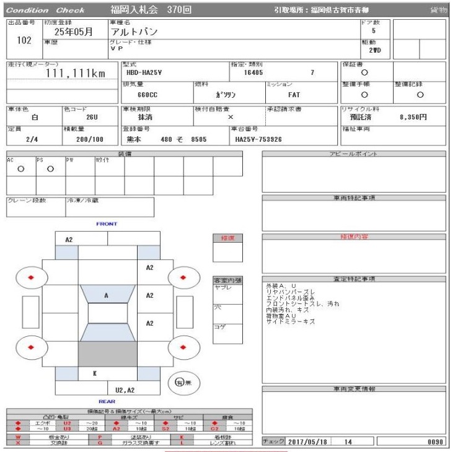
Task: Select the rear-right wheel red diamond marker
Action: pyautogui.click(x=183, y=347)
